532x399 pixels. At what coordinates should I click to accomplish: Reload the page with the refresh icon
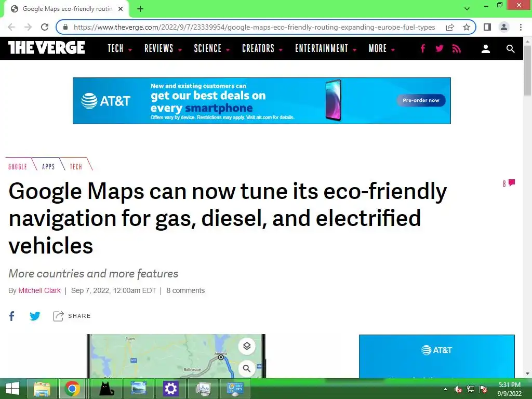[45, 27]
